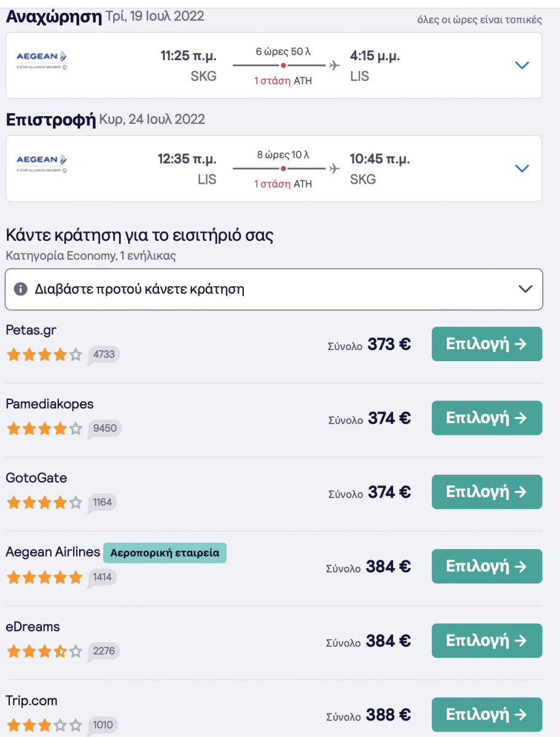This screenshot has height=737, width=560.
Task: Open the 'Διαβάστε προτού κάνετε κράτηση' dropdown
Action: [525, 289]
